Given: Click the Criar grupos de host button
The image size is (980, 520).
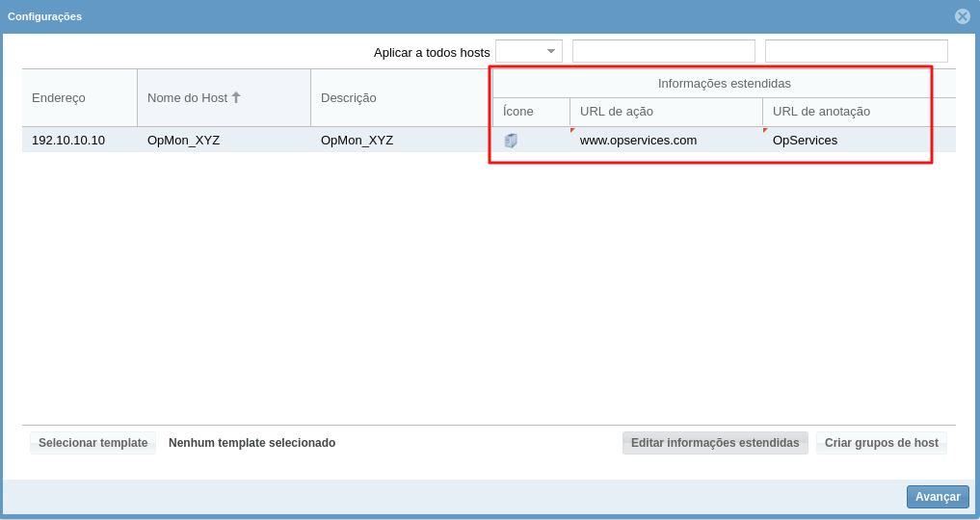Looking at the screenshot, I should tap(881, 443).
